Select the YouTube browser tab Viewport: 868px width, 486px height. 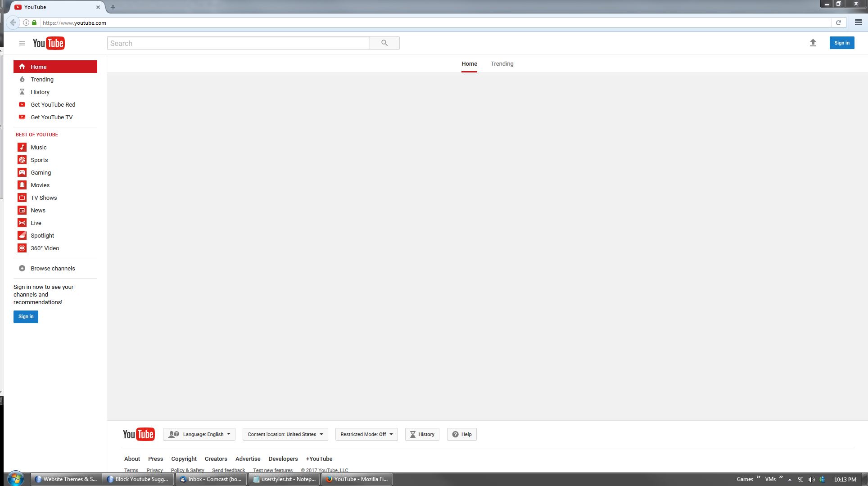pyautogui.click(x=56, y=7)
